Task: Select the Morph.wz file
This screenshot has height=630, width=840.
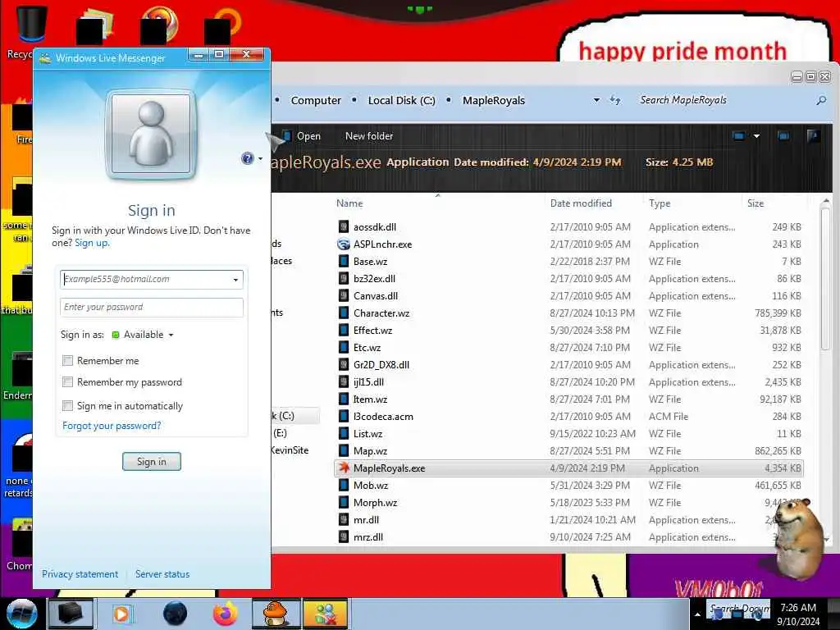Action: 568,503
